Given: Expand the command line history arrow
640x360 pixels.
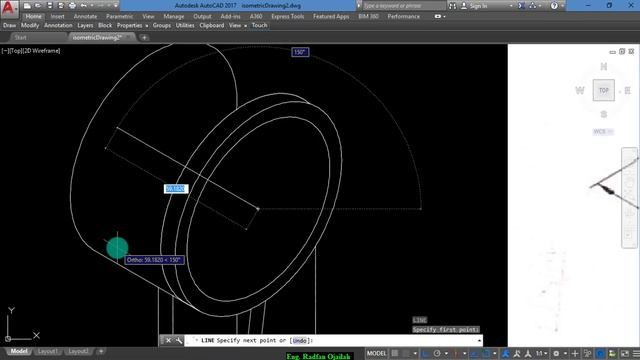Looking at the screenshot, I should tap(479, 340).
